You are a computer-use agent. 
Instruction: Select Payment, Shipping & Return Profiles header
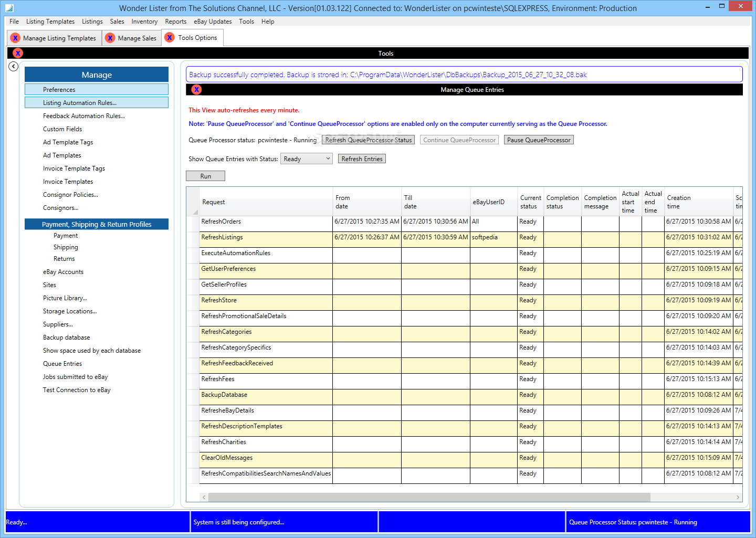pos(97,224)
